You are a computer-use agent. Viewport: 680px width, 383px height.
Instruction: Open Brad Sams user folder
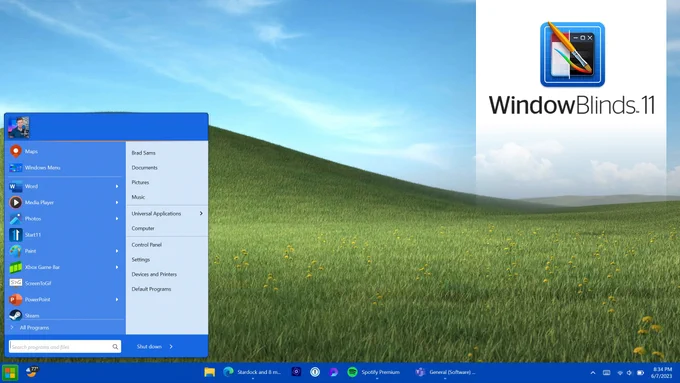tap(144, 153)
